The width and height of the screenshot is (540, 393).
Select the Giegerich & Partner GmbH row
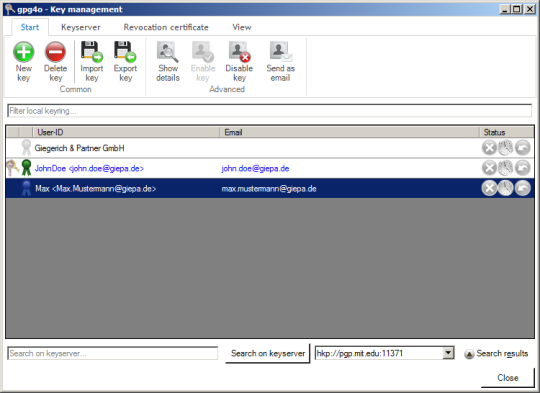(x=270, y=148)
